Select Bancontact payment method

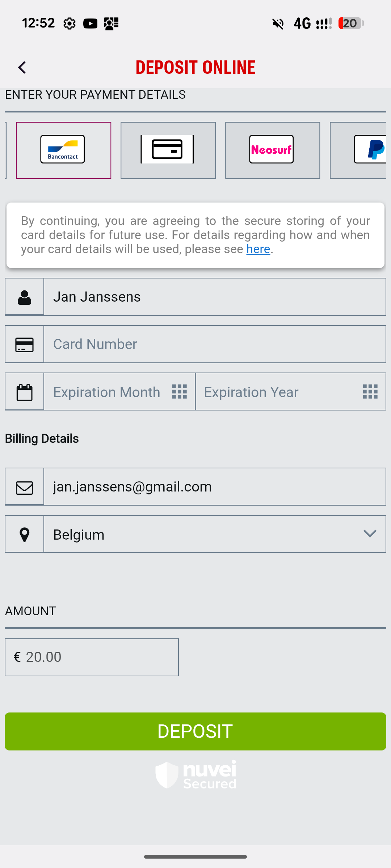coord(63,150)
